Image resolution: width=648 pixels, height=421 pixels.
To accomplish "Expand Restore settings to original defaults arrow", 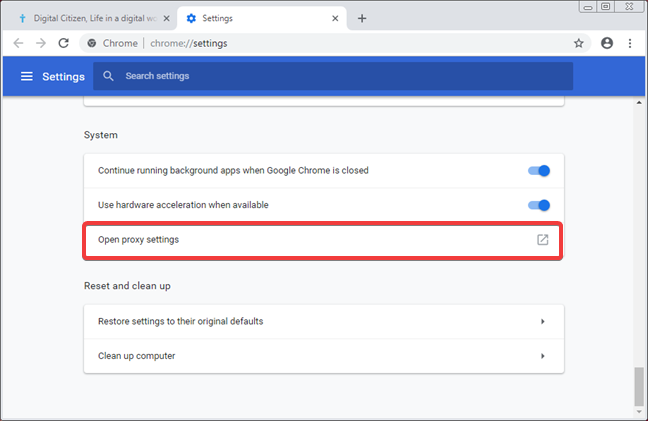I will coord(543,321).
